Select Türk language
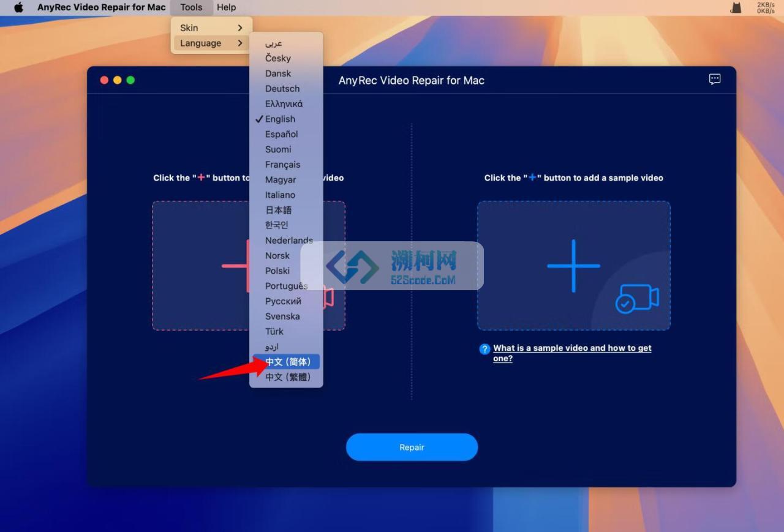Image resolution: width=784 pixels, height=532 pixels. [x=286, y=331]
